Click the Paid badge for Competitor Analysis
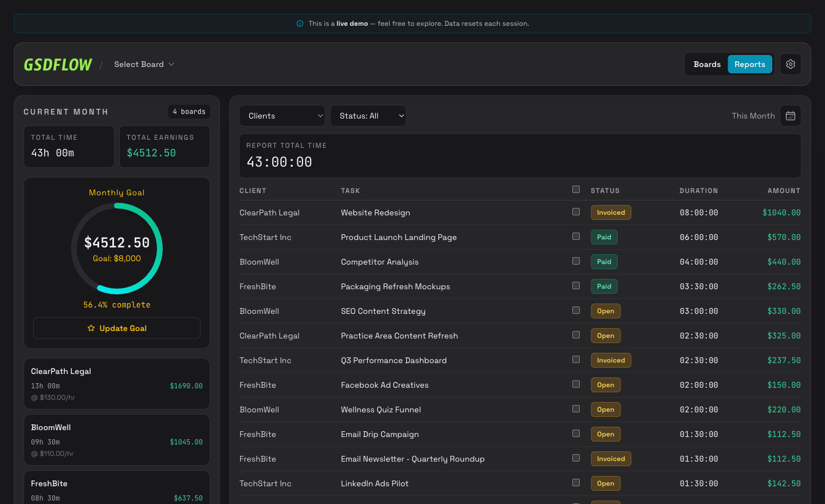The height and width of the screenshot is (504, 825). (x=604, y=262)
